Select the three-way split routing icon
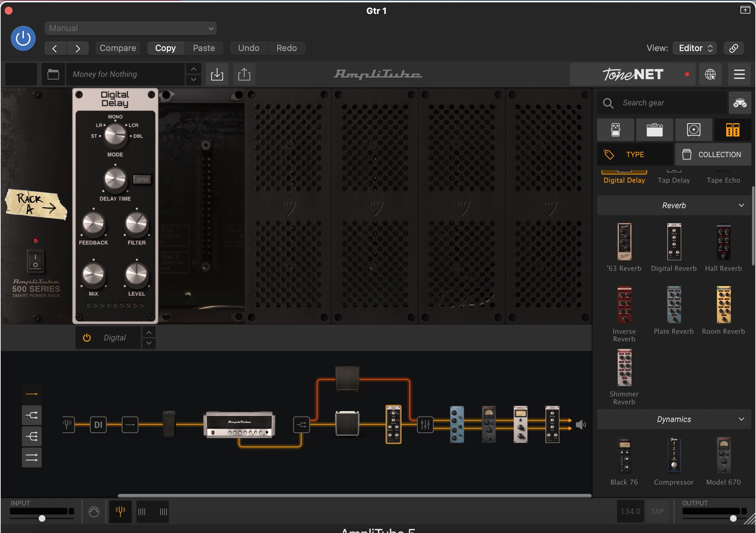The image size is (756, 533). pyautogui.click(x=32, y=436)
